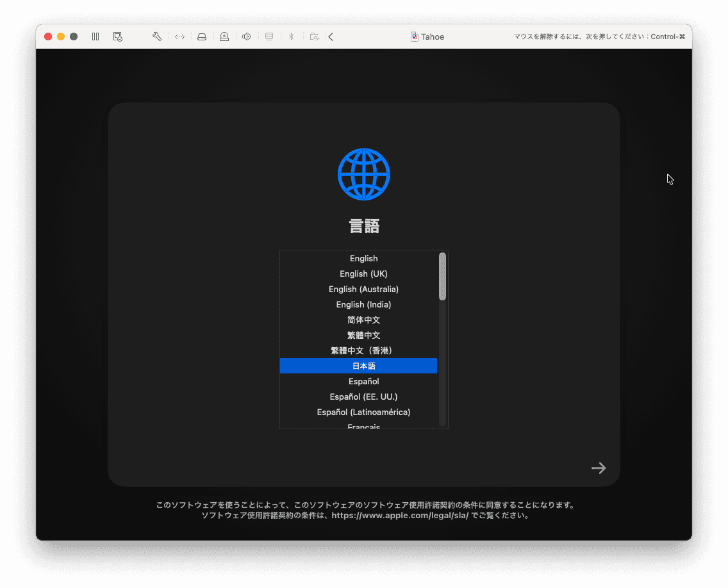Click the sound speaker icon
This screenshot has width=728, height=588.
246,37
